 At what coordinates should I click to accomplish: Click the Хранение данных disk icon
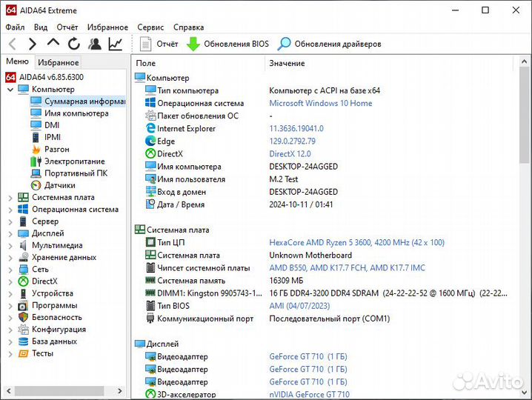(23, 257)
